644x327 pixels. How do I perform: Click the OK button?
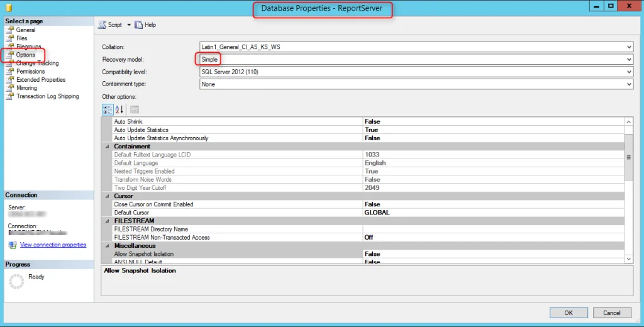(x=569, y=313)
